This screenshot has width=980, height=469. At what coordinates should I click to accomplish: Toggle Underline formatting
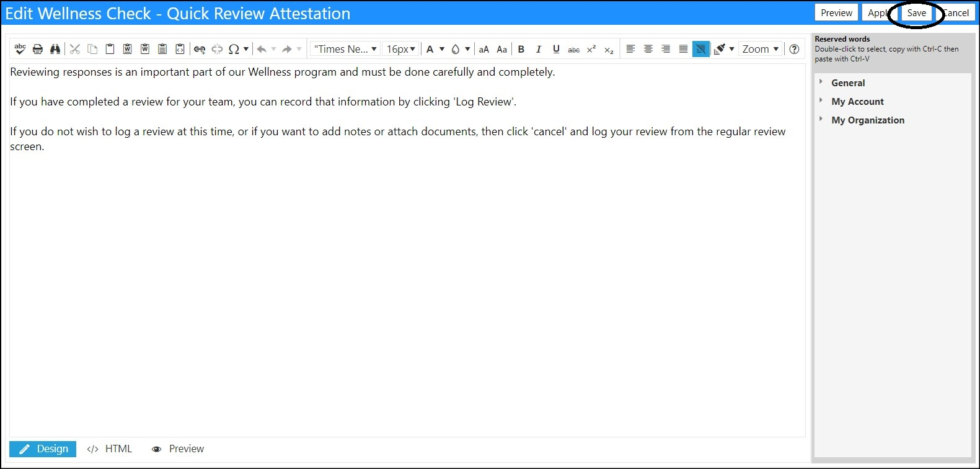coord(556,49)
